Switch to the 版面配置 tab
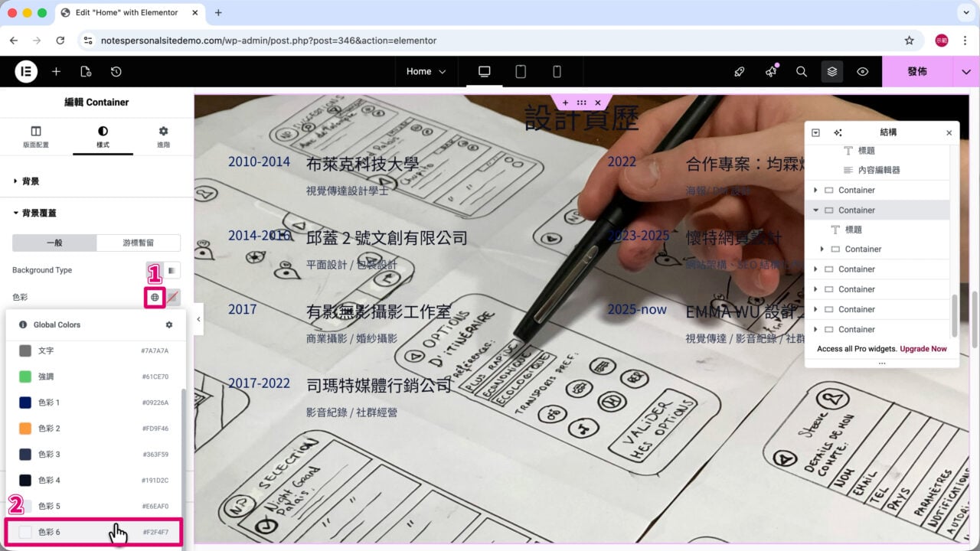Image resolution: width=980 pixels, height=551 pixels. click(x=36, y=136)
